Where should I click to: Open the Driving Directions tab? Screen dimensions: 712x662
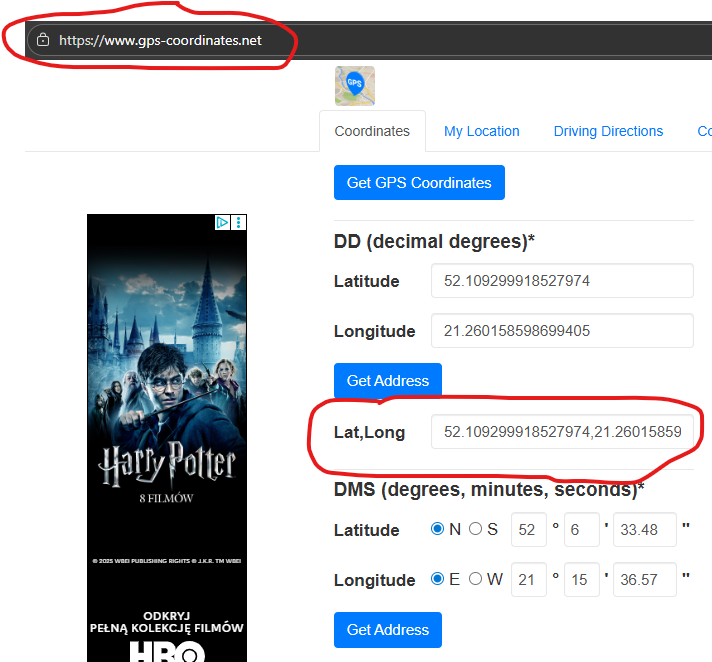point(608,131)
